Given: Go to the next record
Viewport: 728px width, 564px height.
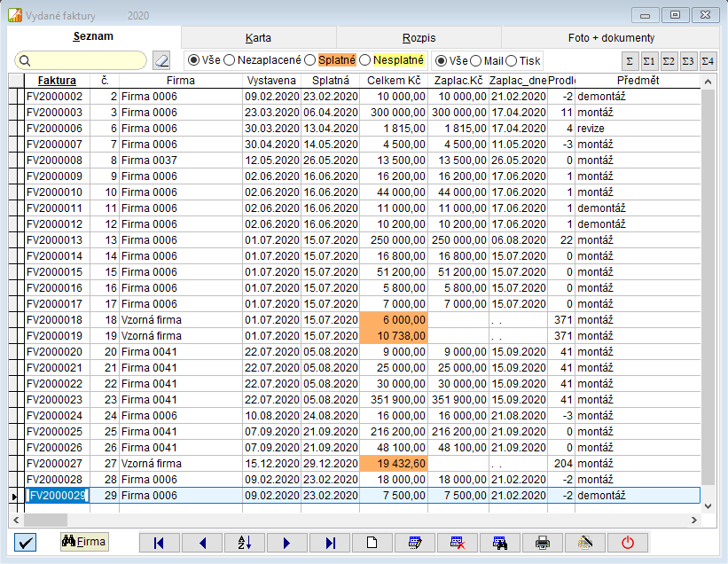Looking at the screenshot, I should pyautogui.click(x=287, y=543).
